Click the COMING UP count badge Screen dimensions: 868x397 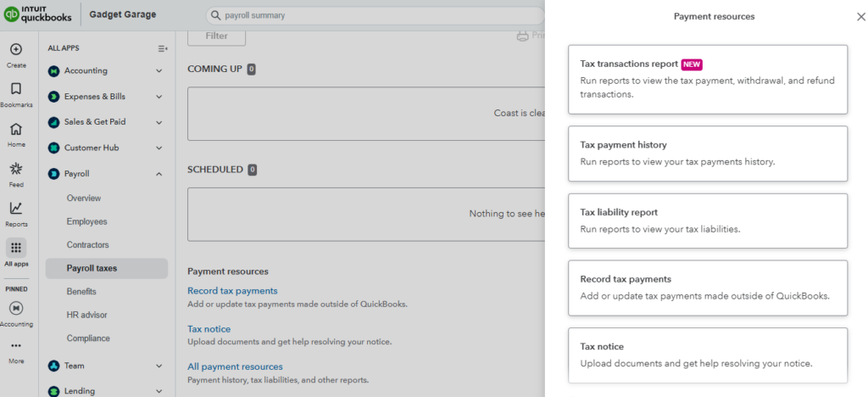(251, 70)
